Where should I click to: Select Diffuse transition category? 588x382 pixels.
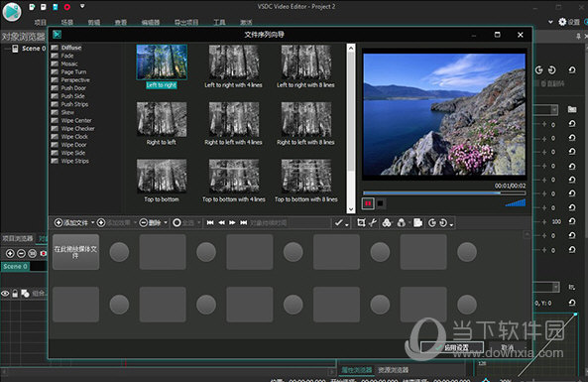[x=66, y=48]
